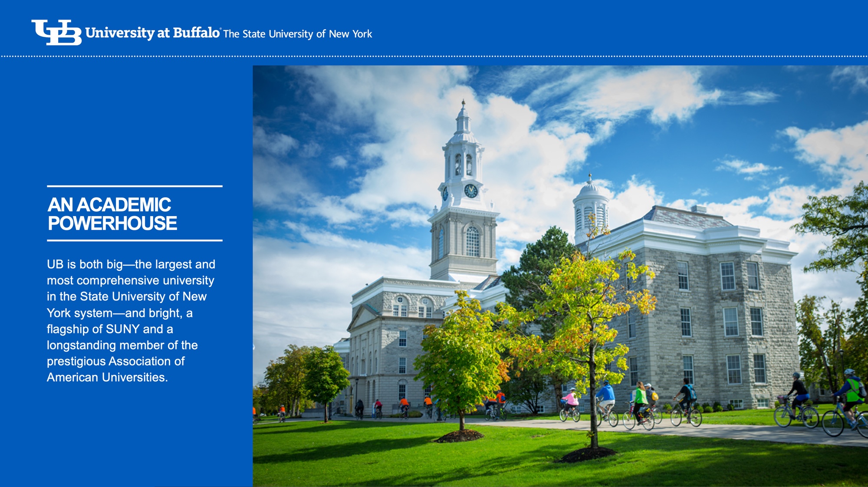868x487 pixels.
Task: Click the white line below the heading
Action: click(x=135, y=240)
